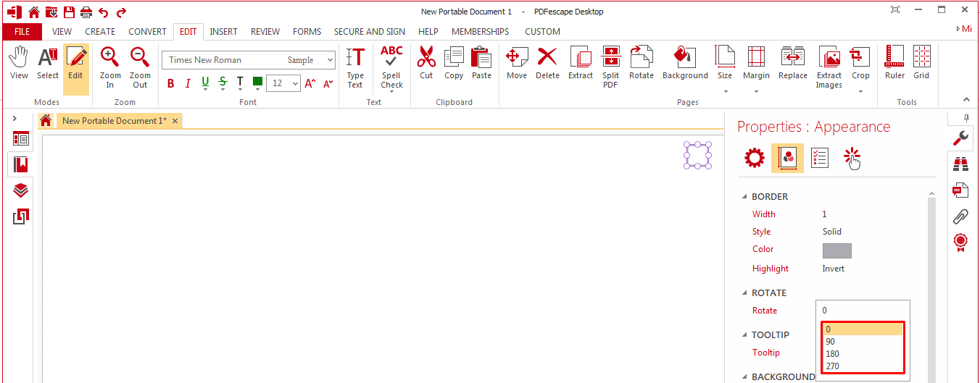Open the Extract Images tool
This screenshot has width=980, height=383.
click(829, 67)
